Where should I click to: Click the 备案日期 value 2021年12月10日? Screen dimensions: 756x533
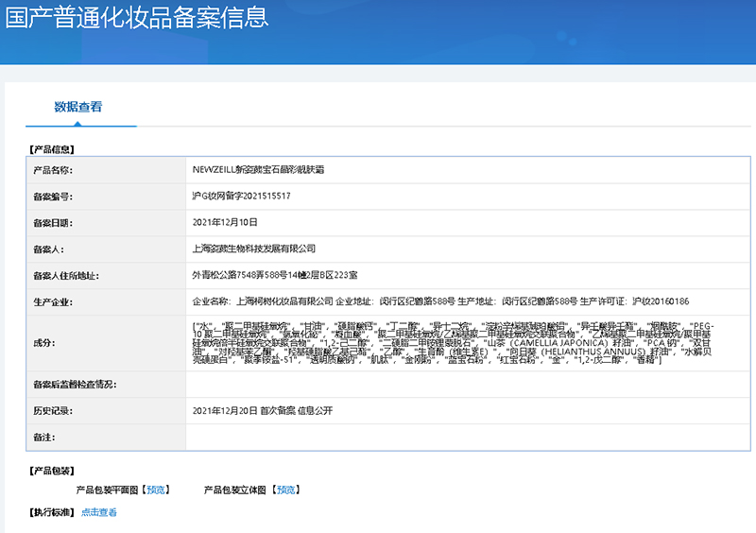point(224,222)
